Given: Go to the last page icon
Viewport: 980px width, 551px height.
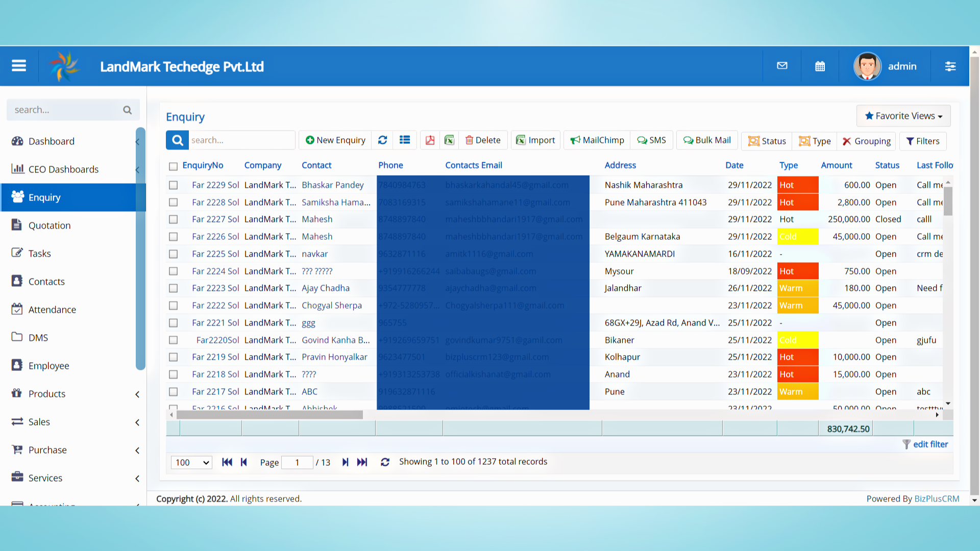Looking at the screenshot, I should tap(362, 462).
